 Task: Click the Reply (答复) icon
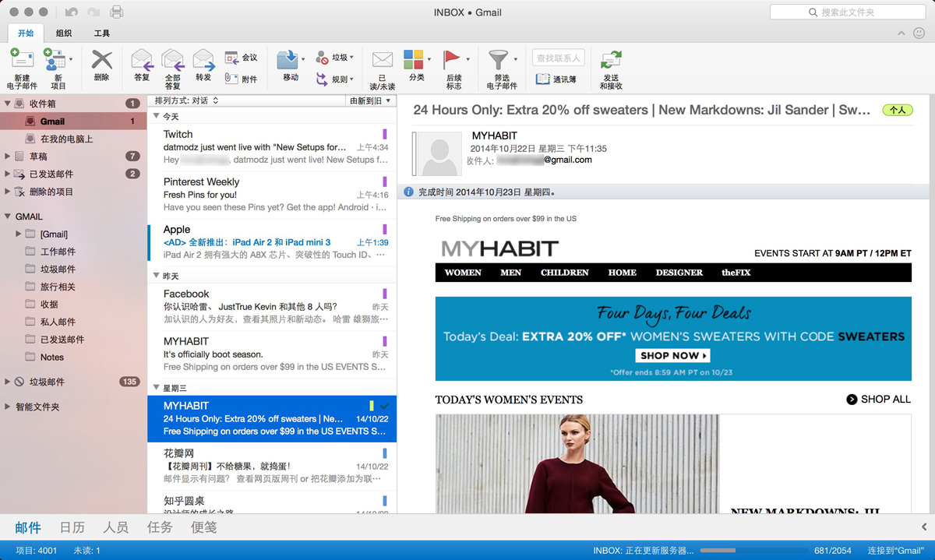tap(142, 61)
